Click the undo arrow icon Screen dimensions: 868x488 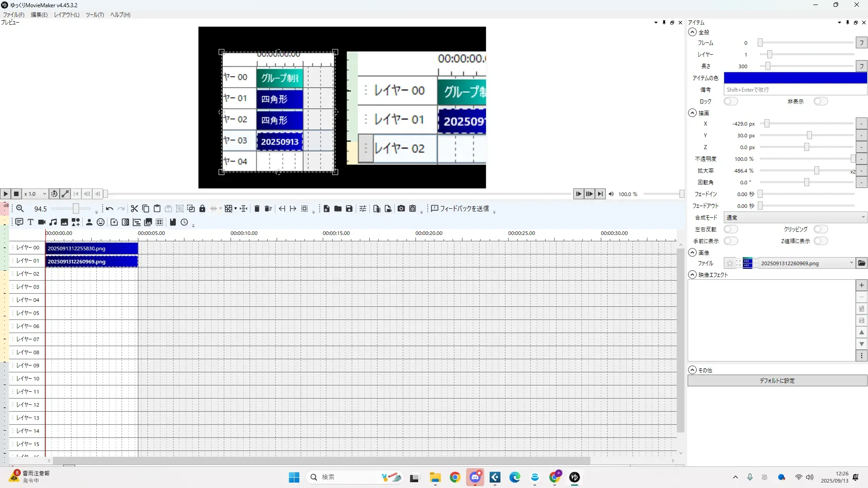click(109, 209)
